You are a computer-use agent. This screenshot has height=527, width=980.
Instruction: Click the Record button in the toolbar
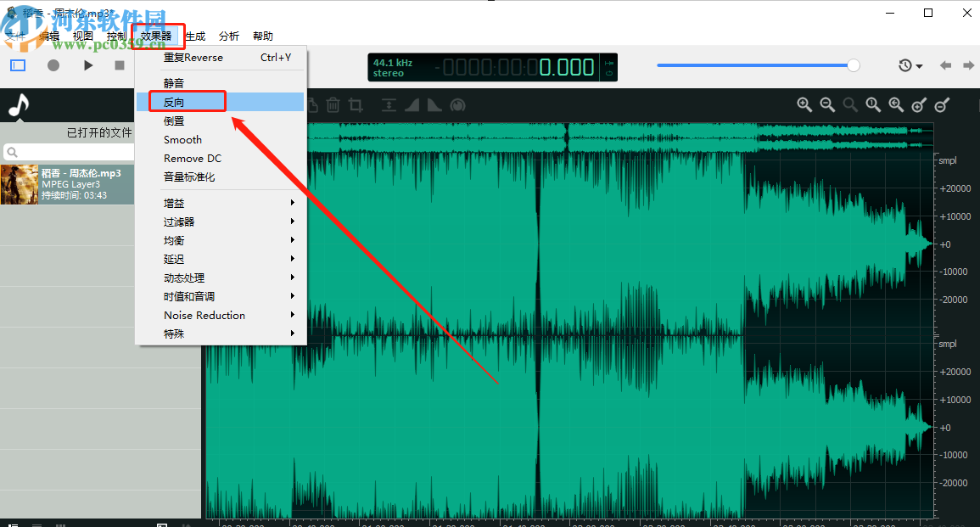click(53, 65)
